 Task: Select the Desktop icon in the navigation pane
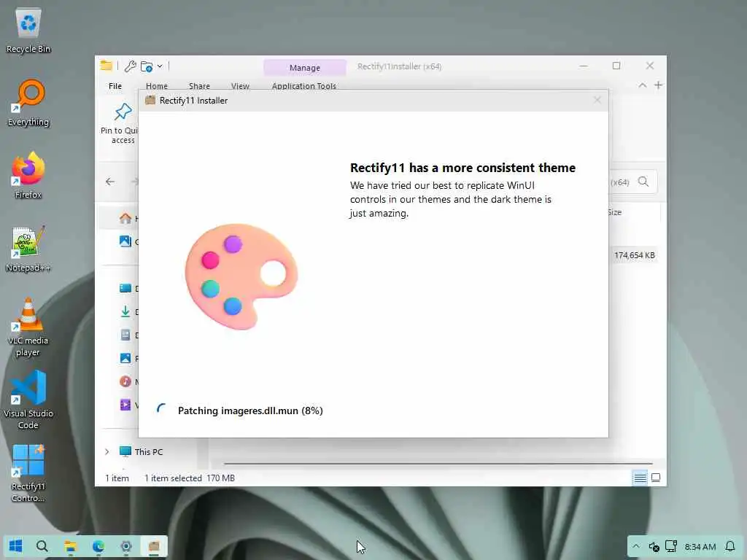tap(125, 288)
